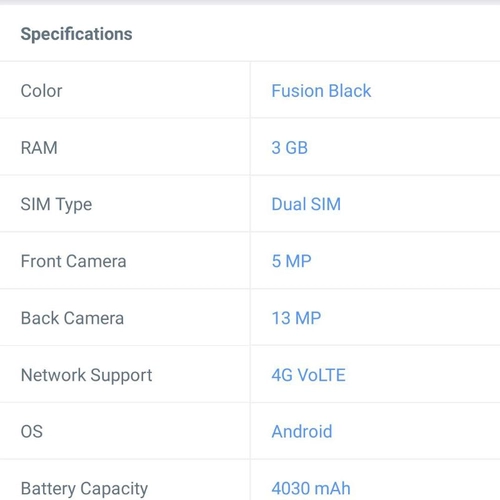Click the 5 MP front camera value
The height and width of the screenshot is (500, 500).
pyautogui.click(x=291, y=261)
